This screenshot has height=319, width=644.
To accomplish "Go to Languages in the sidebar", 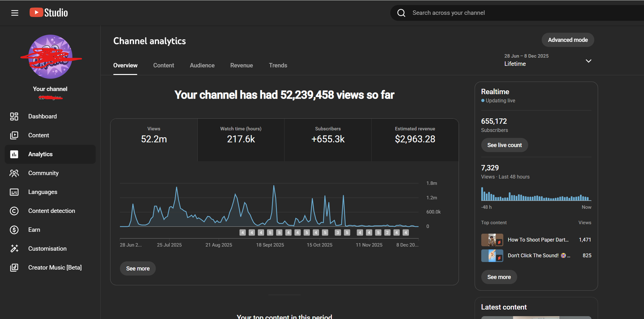I will click(x=42, y=192).
